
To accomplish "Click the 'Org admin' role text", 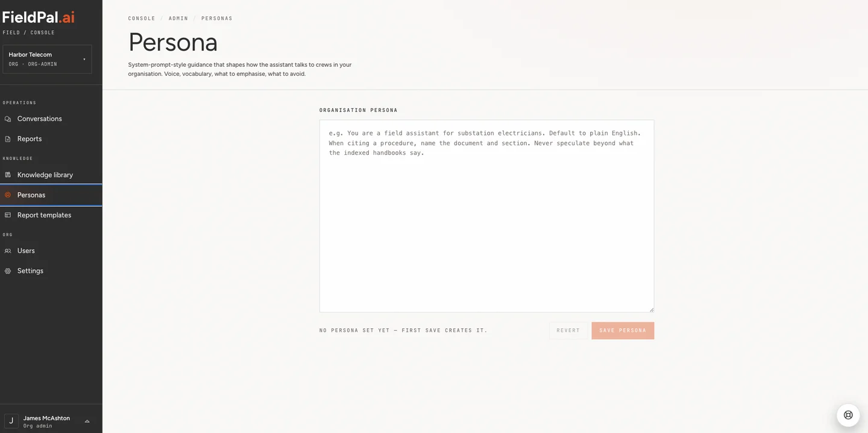I will 38,426.
